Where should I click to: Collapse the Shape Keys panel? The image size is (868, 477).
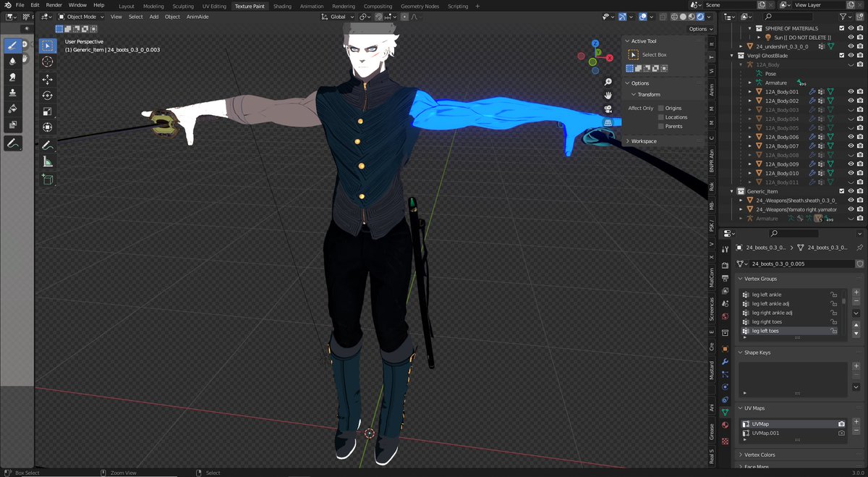coord(757,353)
